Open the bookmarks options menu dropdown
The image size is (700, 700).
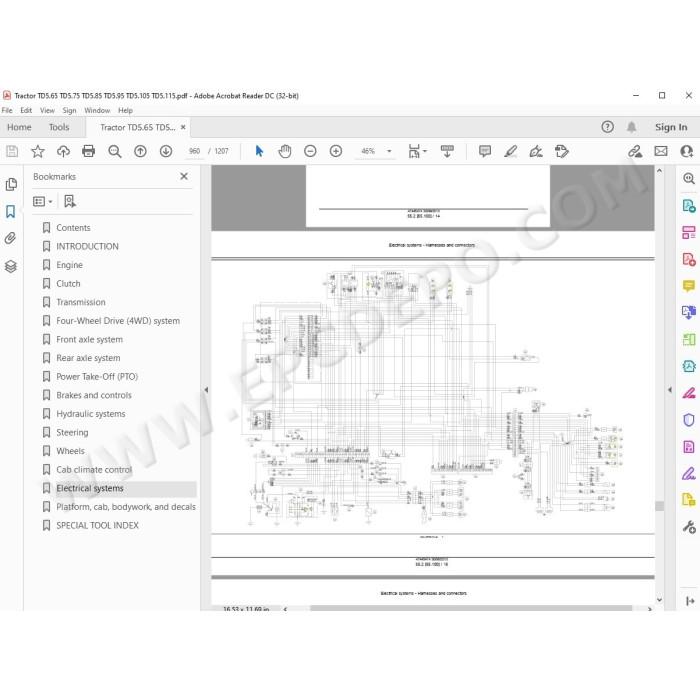pyautogui.click(x=43, y=201)
